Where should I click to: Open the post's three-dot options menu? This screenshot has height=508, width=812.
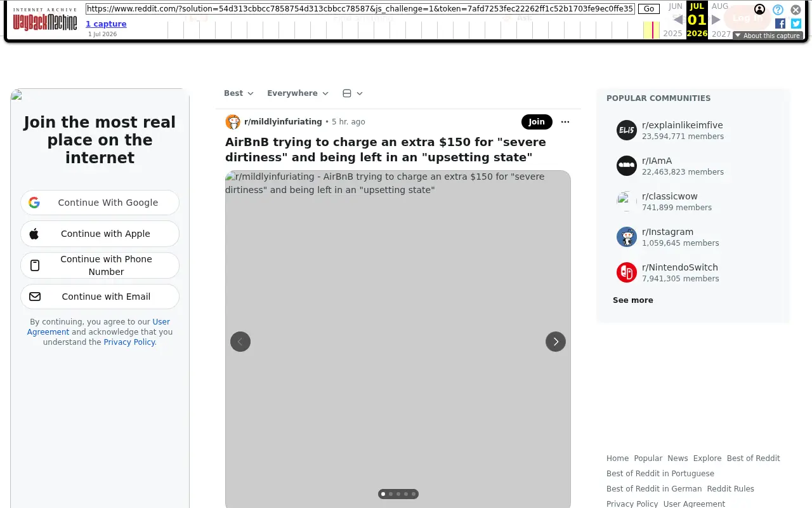tap(565, 122)
